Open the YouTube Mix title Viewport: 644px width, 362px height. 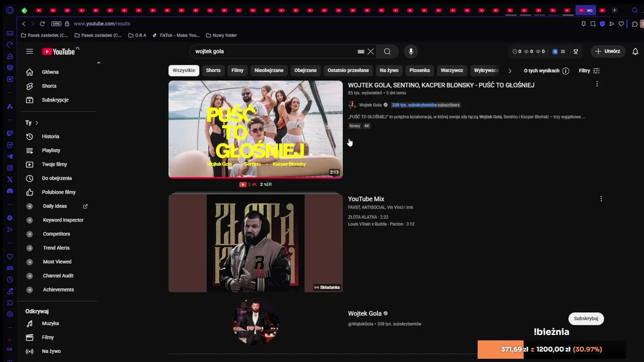pos(366,199)
